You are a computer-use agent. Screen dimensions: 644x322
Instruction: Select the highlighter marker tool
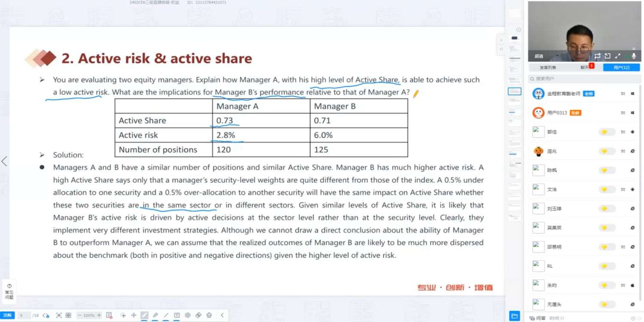tap(155, 315)
